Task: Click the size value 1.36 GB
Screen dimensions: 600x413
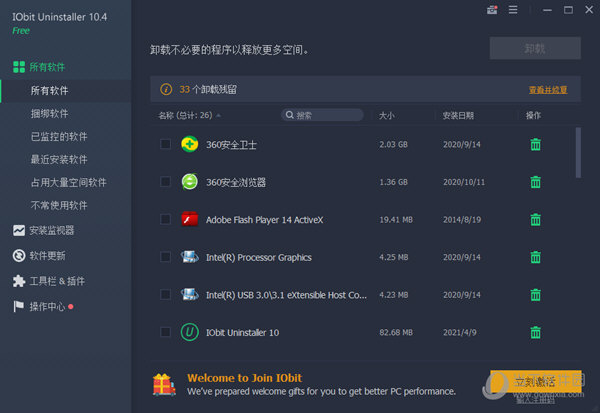Action: [x=393, y=182]
